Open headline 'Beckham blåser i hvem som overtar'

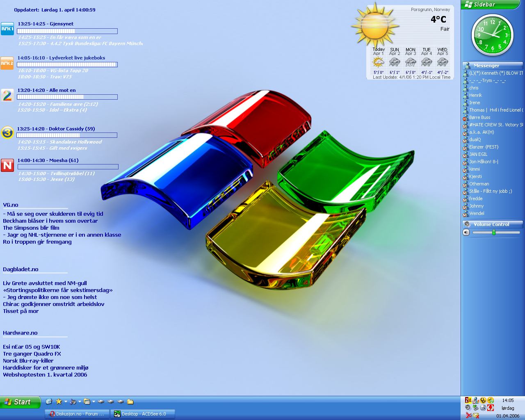(50, 221)
